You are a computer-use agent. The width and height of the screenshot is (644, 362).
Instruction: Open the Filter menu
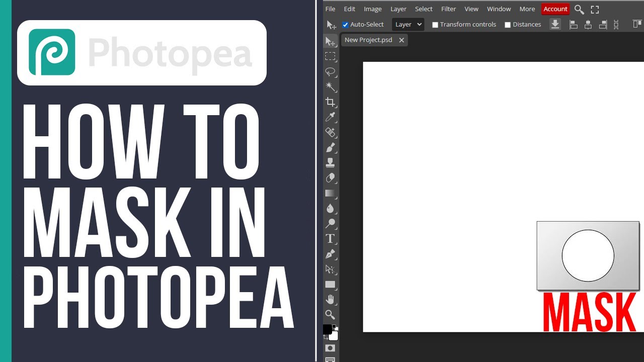(448, 9)
